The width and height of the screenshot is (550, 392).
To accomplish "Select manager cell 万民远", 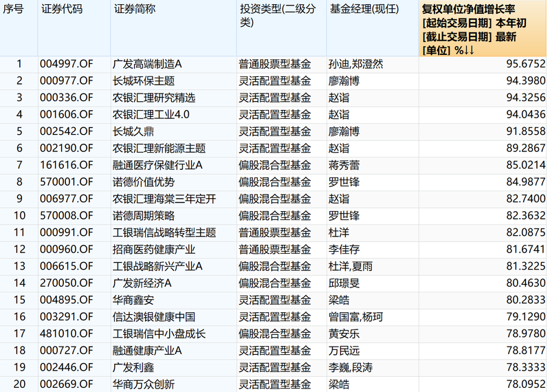I will pos(344,351).
